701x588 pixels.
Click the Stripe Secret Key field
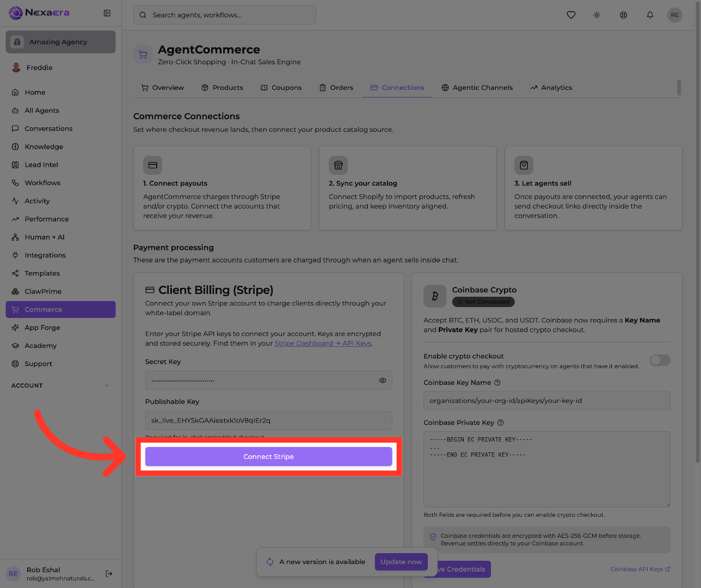click(x=269, y=381)
